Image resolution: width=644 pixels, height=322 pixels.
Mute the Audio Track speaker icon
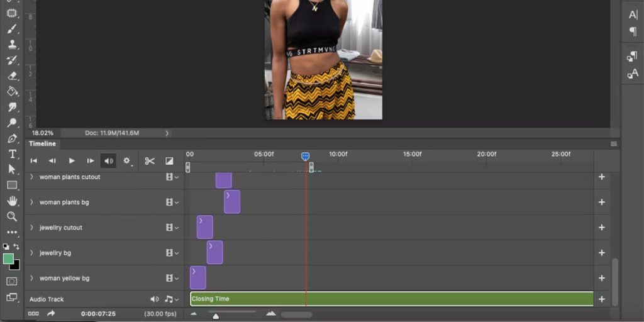tap(154, 299)
